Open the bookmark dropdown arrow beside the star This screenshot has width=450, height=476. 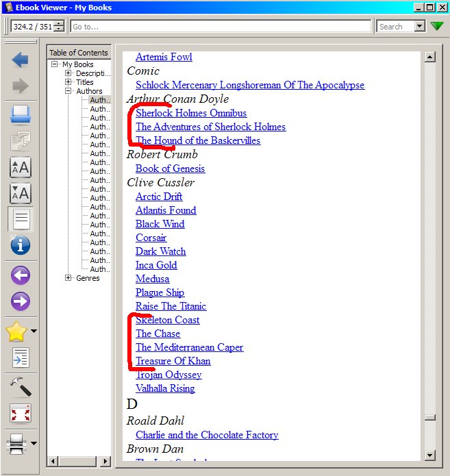34,331
